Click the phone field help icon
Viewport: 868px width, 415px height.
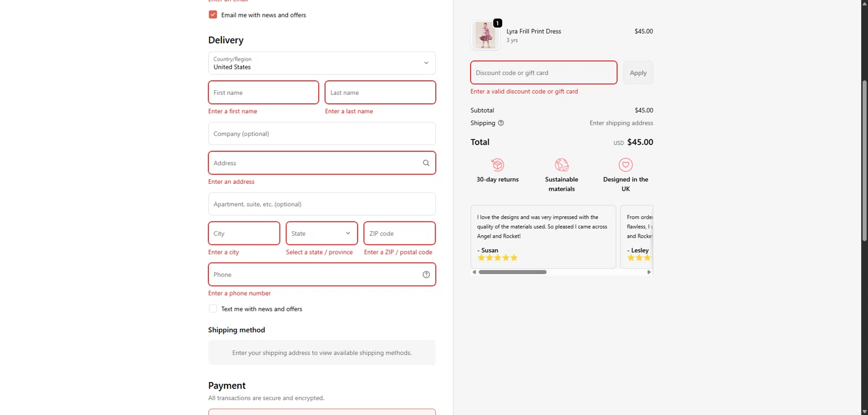(426, 275)
